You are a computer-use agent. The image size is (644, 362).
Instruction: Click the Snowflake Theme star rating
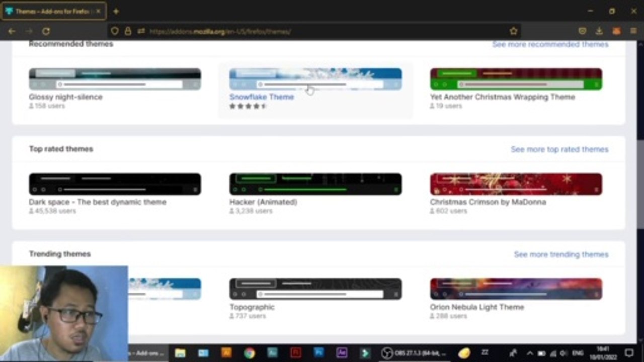[x=248, y=107]
